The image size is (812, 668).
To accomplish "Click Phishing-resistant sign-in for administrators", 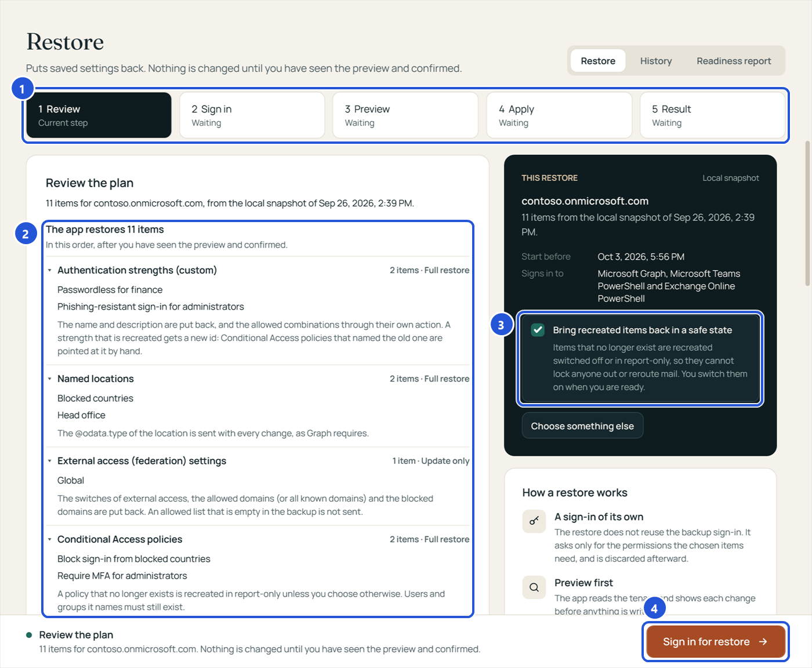I will pos(151,307).
